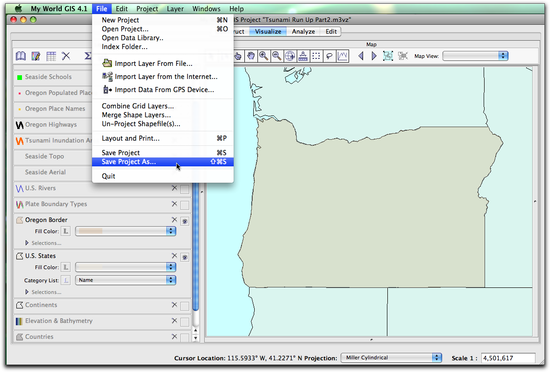Choose Merge Shape Layers menu item
The height and width of the screenshot is (372, 550).
[x=163, y=115]
